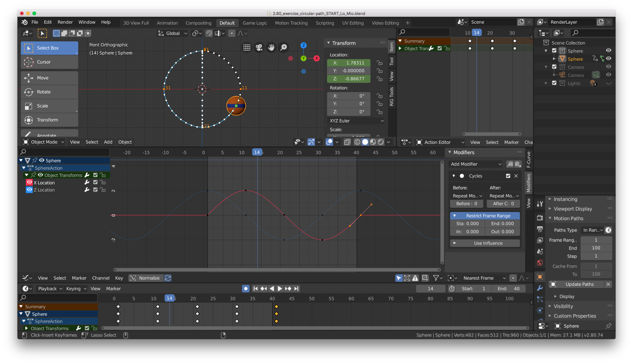Toggle the Cycles modifier checkbox
Viewport: 633px width, 364px height.
point(508,176)
